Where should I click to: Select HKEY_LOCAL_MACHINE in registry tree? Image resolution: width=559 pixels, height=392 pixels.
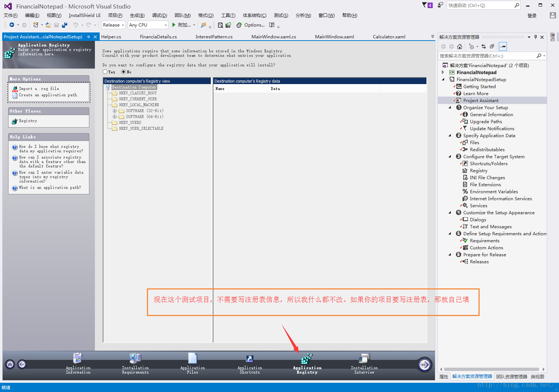[139, 105]
